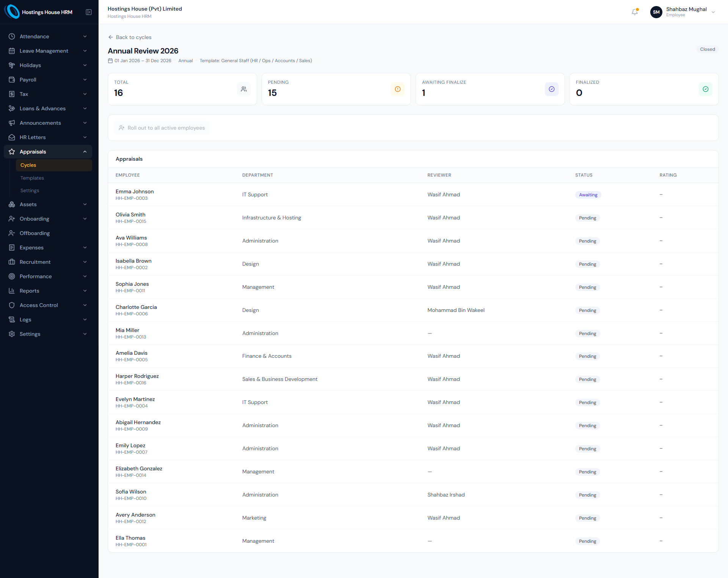The height and width of the screenshot is (578, 728).
Task: Open the appraisal Settings submenu item
Action: tap(54, 191)
